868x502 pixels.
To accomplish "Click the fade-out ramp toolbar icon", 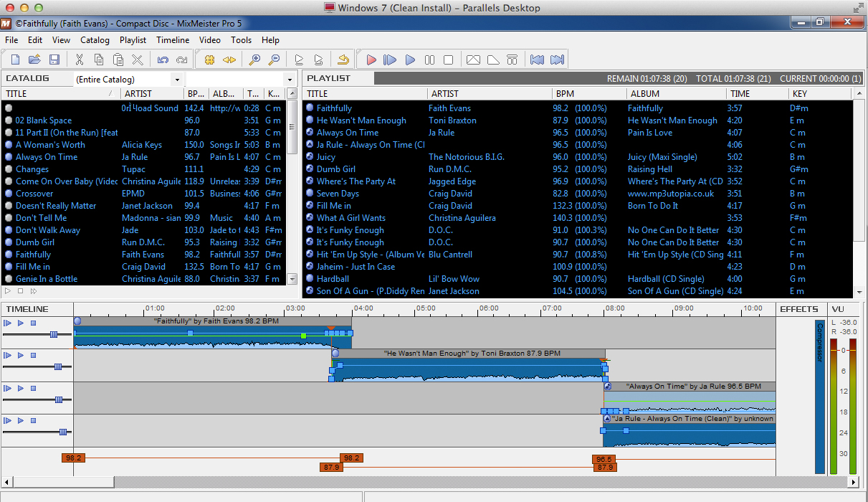I will [492, 60].
